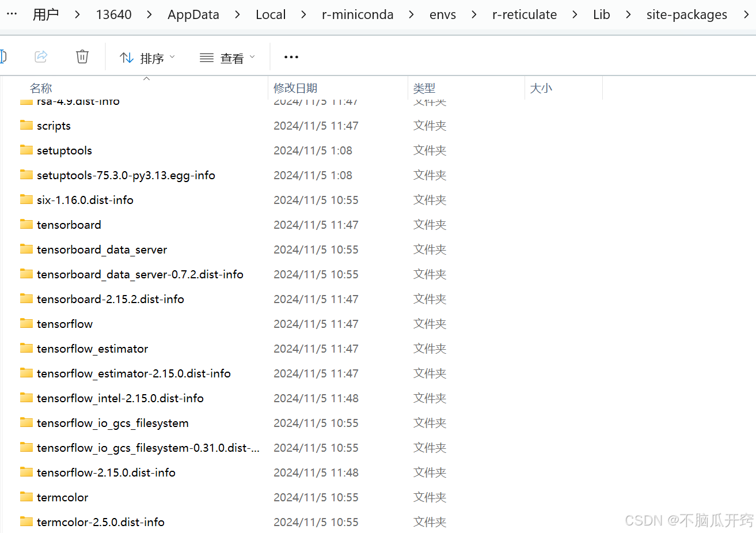
Task: Click the 文件夹 type cell in the tensorflow row
Action: pyautogui.click(x=430, y=324)
